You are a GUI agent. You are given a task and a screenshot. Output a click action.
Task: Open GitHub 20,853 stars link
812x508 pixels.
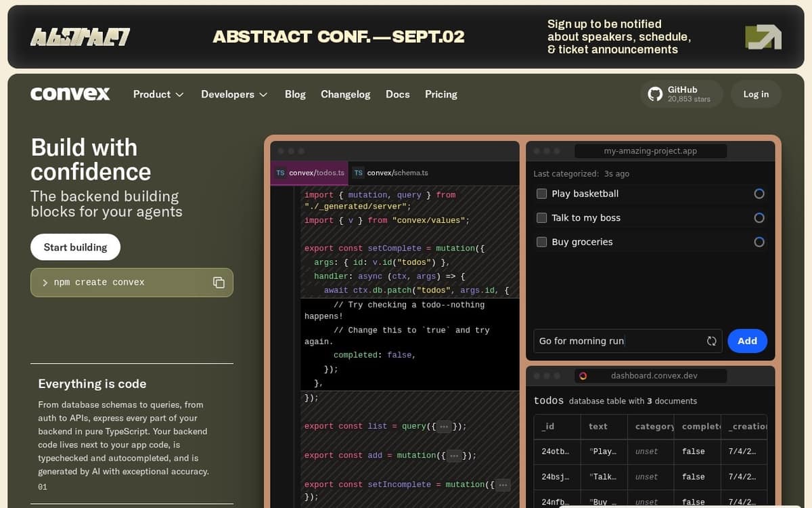click(681, 94)
